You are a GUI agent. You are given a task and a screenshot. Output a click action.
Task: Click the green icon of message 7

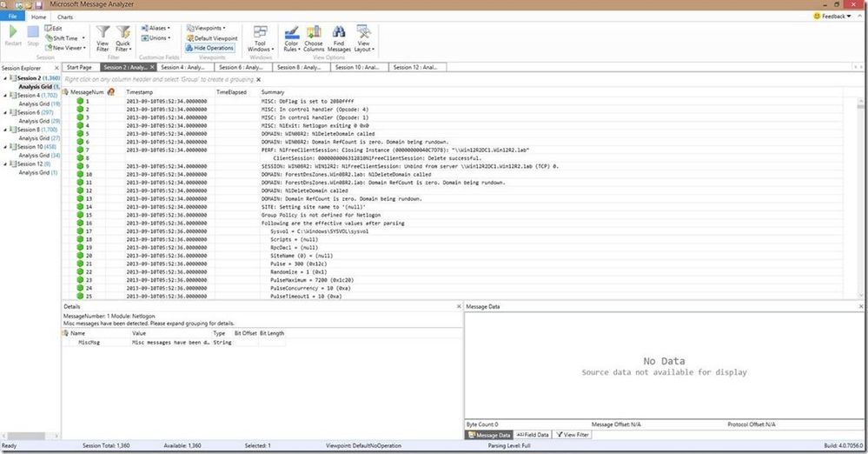(x=80, y=150)
